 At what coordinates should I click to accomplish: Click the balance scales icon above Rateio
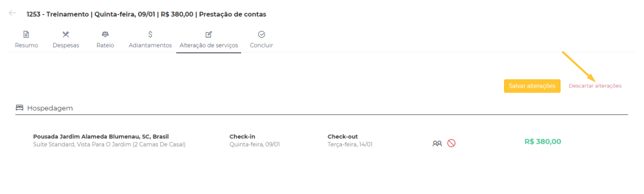pos(105,34)
